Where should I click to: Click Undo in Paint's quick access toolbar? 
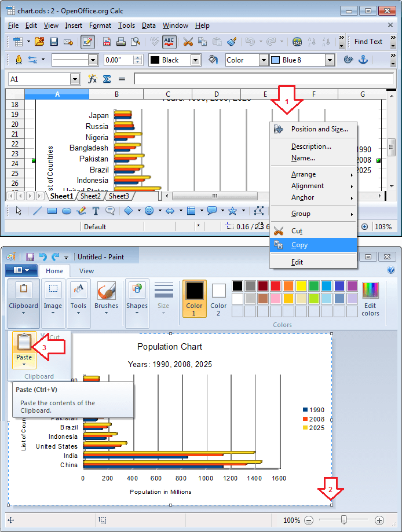coord(43,256)
